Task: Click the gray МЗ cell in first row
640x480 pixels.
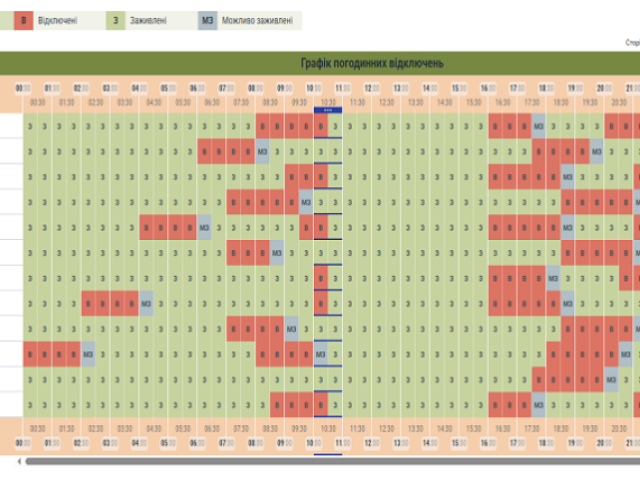Action: pos(539,126)
